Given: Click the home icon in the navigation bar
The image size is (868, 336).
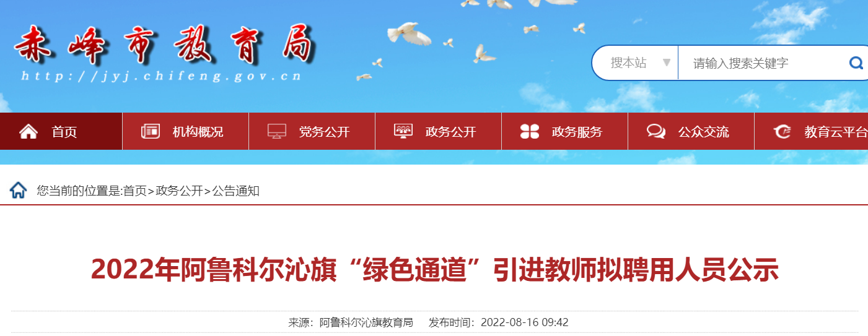Looking at the screenshot, I should pos(28,131).
